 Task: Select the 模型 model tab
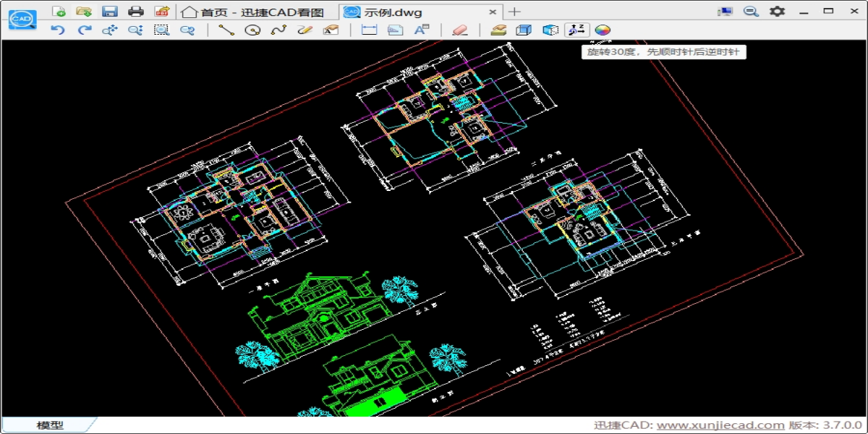[x=50, y=425]
